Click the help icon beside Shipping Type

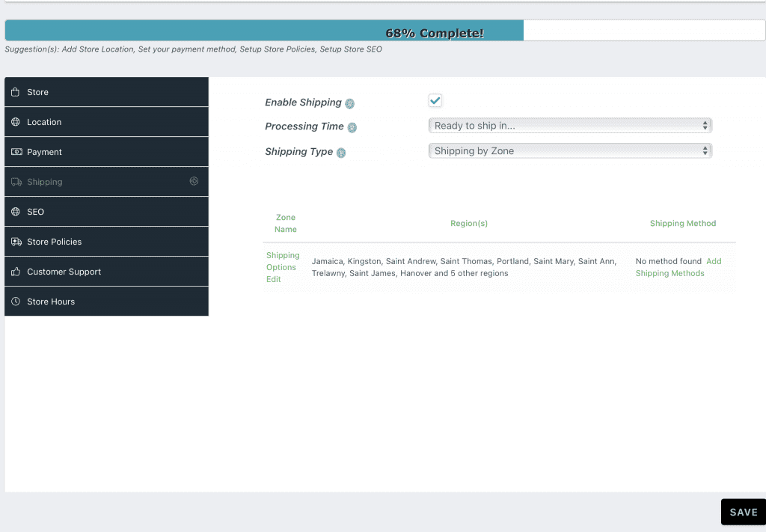click(341, 153)
